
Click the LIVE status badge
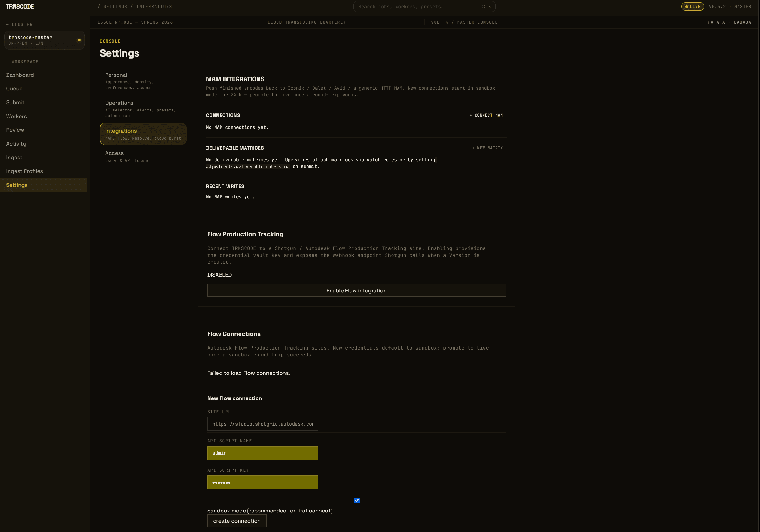pyautogui.click(x=692, y=7)
